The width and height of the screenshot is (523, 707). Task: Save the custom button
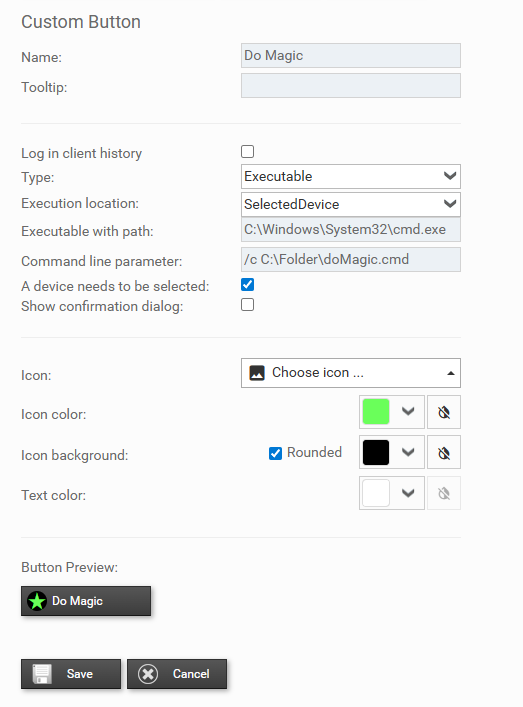[71, 674]
